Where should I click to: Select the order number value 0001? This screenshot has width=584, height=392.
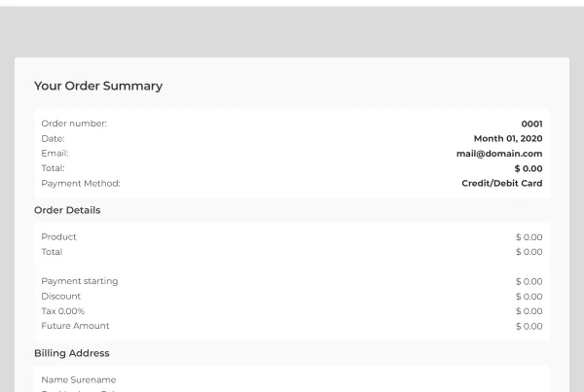531,124
